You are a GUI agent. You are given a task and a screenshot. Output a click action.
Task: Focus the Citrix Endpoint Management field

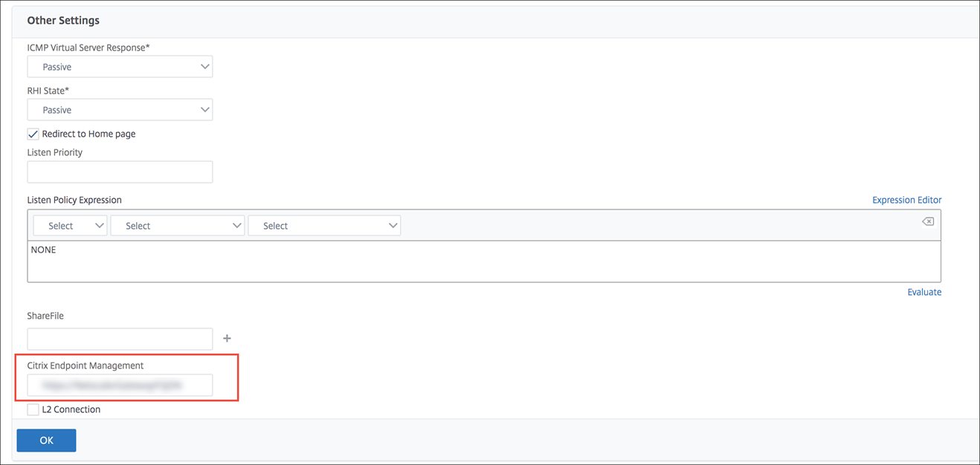tap(120, 385)
